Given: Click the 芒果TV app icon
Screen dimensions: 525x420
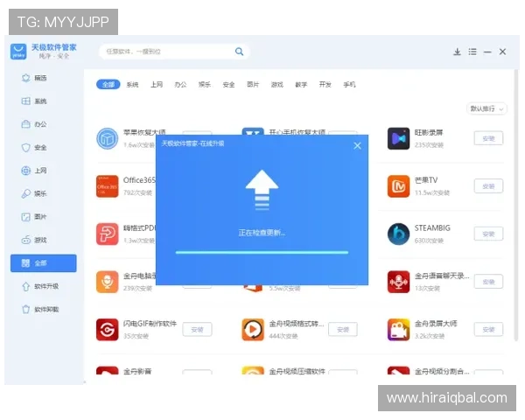Looking at the screenshot, I should 398,186.
